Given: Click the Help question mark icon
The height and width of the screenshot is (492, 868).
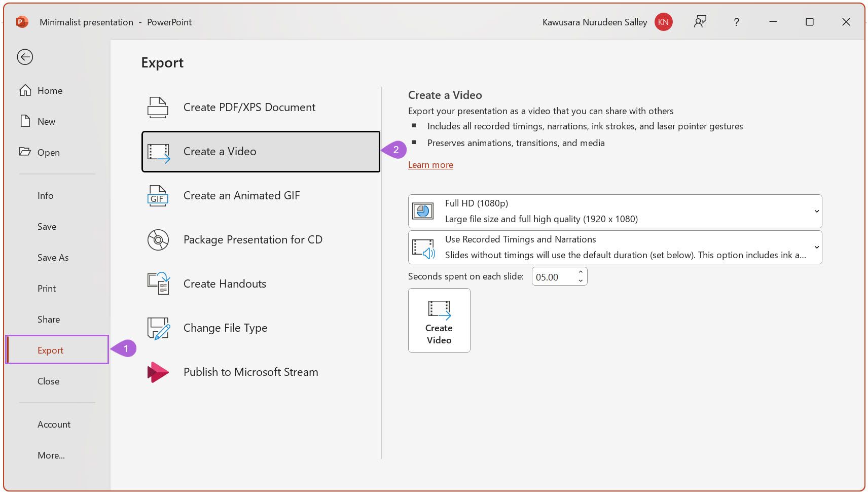Looking at the screenshot, I should click(x=736, y=22).
